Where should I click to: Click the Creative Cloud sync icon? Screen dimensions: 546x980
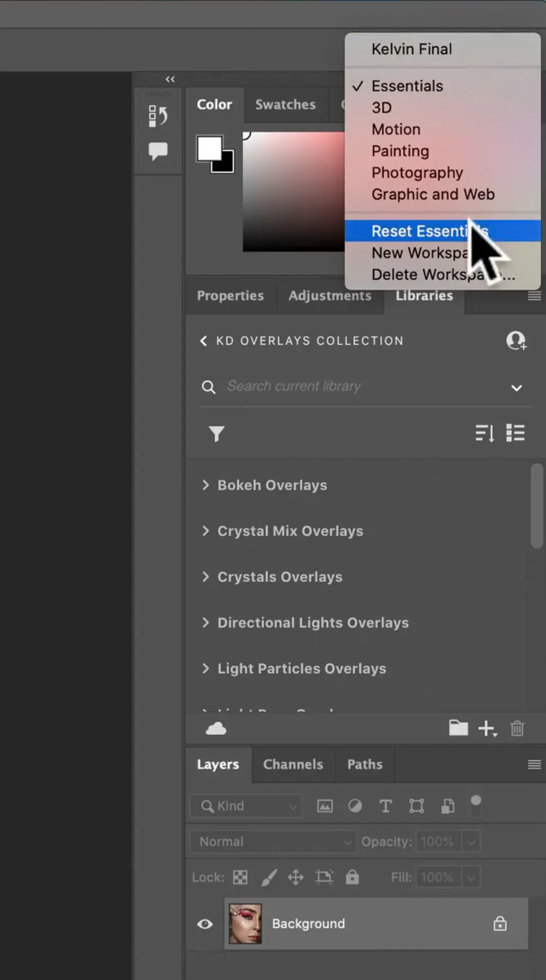pyautogui.click(x=216, y=728)
